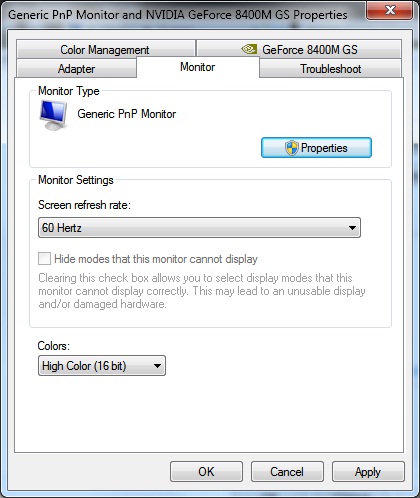Switch to the Adapter tab
The height and width of the screenshot is (498, 420).
click(x=76, y=68)
